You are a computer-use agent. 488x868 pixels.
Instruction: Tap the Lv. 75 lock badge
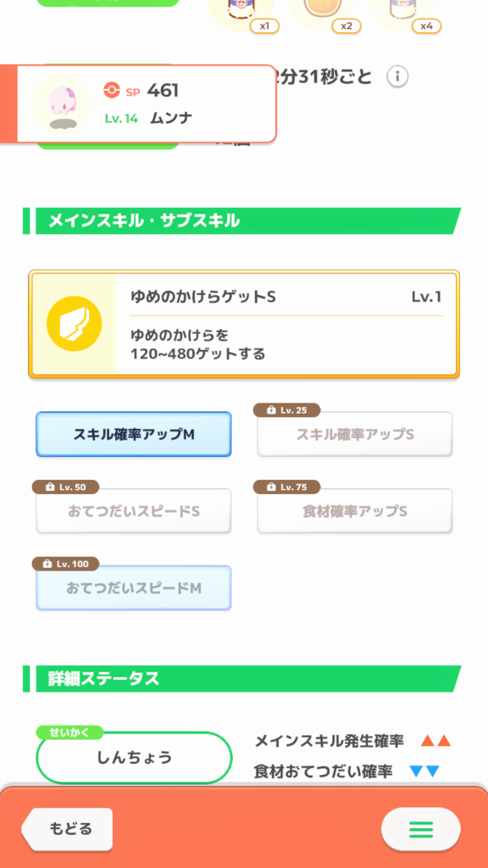pyautogui.click(x=286, y=487)
